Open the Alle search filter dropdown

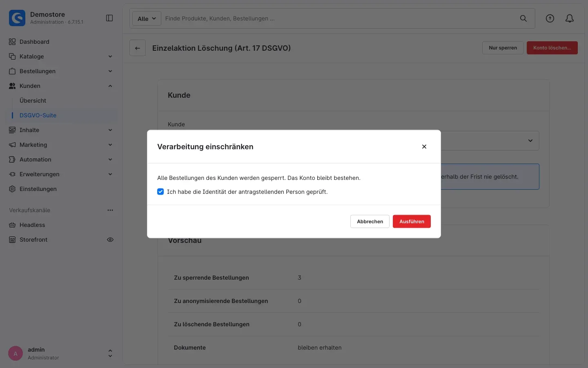(147, 18)
